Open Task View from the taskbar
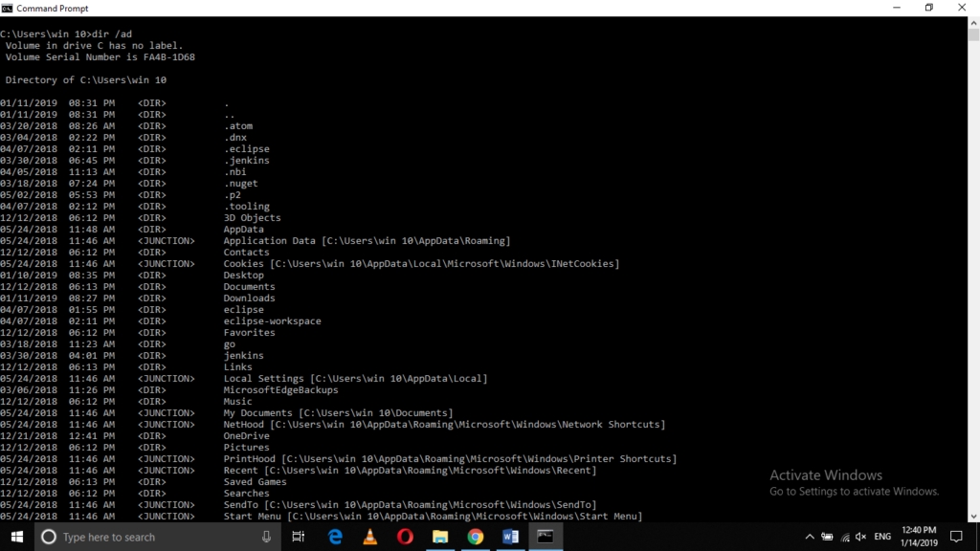980x551 pixels. pyautogui.click(x=299, y=537)
